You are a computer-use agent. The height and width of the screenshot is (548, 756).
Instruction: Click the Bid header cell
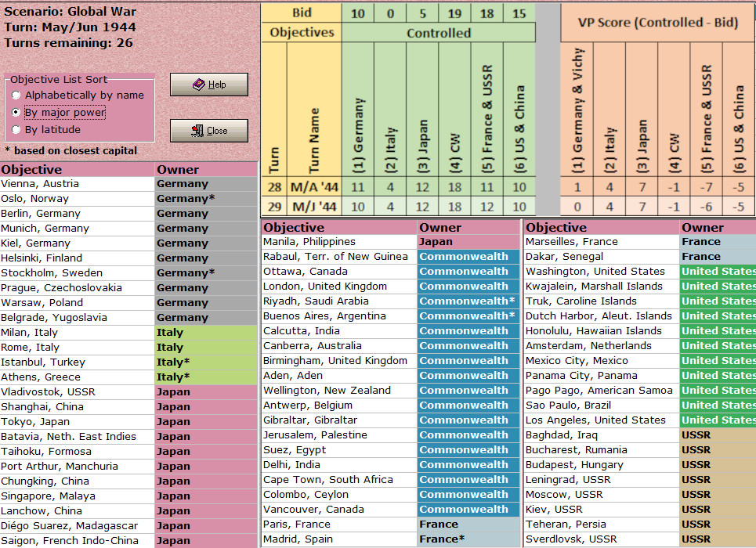(302, 13)
